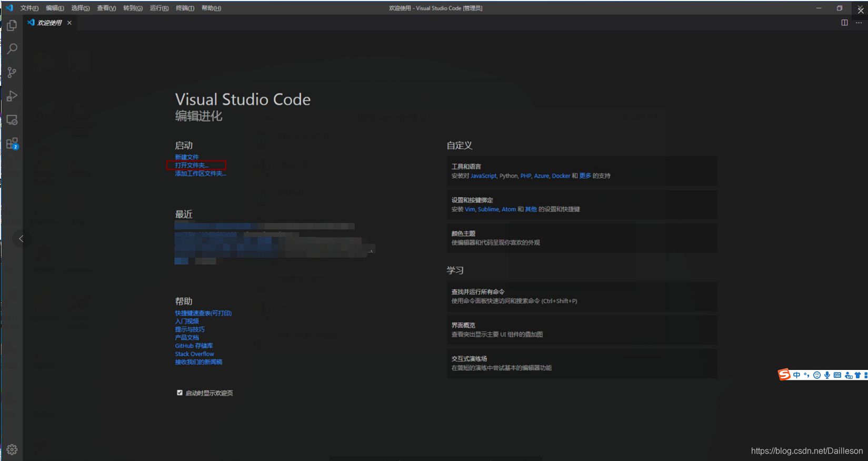Click Sogou voice input microphone

pos(827,375)
